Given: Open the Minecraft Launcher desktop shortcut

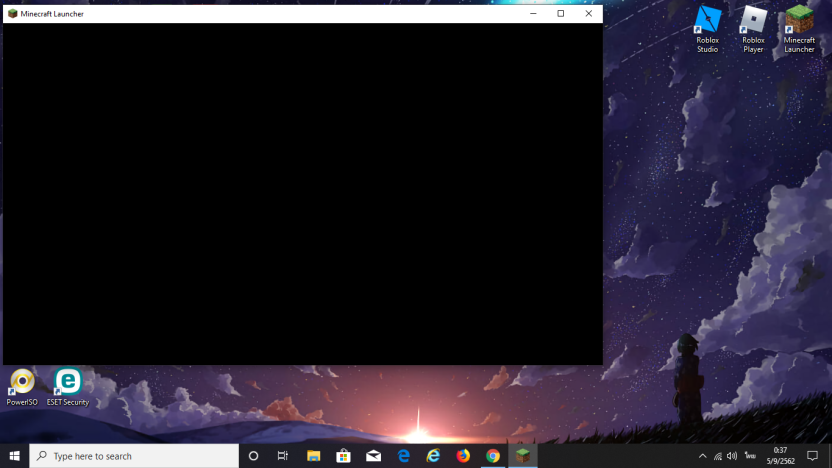Looking at the screenshot, I should (x=799, y=29).
